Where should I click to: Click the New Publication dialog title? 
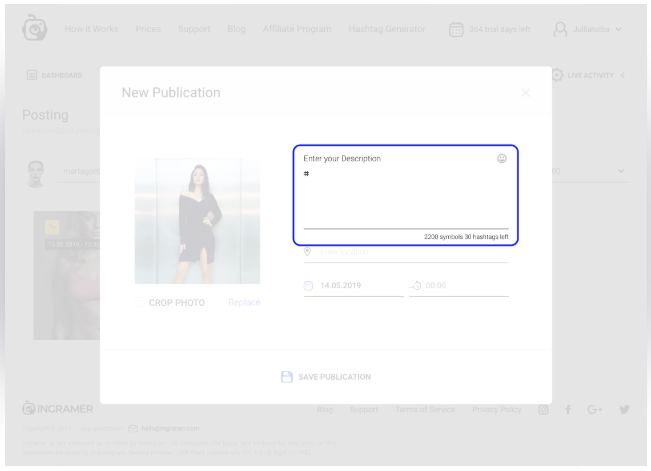(171, 93)
